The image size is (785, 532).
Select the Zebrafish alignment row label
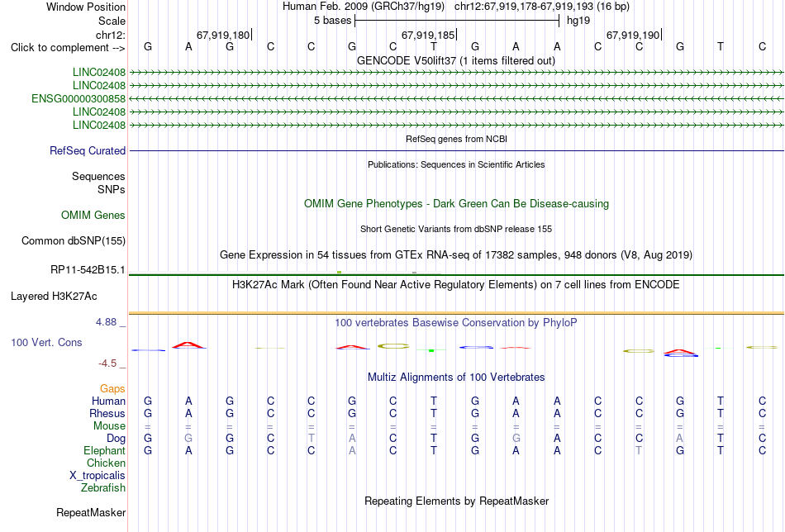[x=103, y=488]
